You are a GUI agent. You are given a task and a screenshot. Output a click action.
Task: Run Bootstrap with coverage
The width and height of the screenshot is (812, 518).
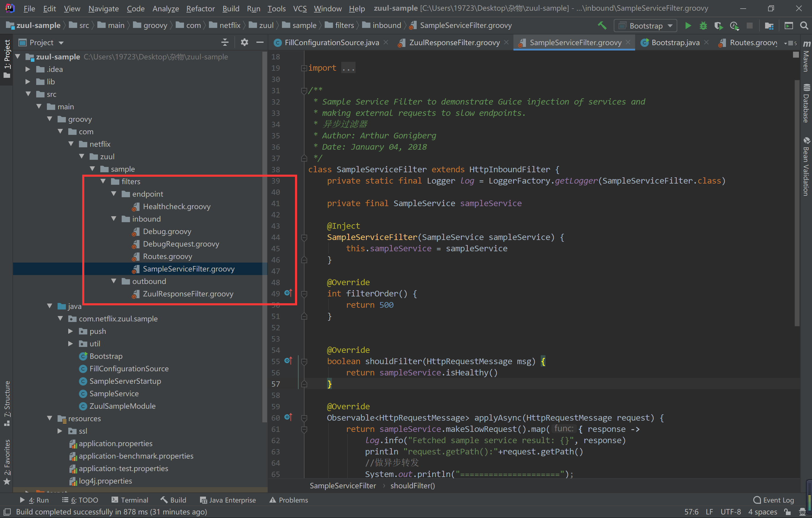tap(718, 25)
